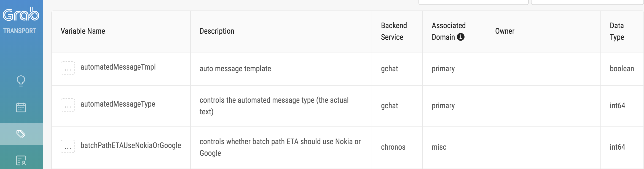Select the automatedMessageType variable name
This screenshot has width=644, height=169.
(x=118, y=104)
